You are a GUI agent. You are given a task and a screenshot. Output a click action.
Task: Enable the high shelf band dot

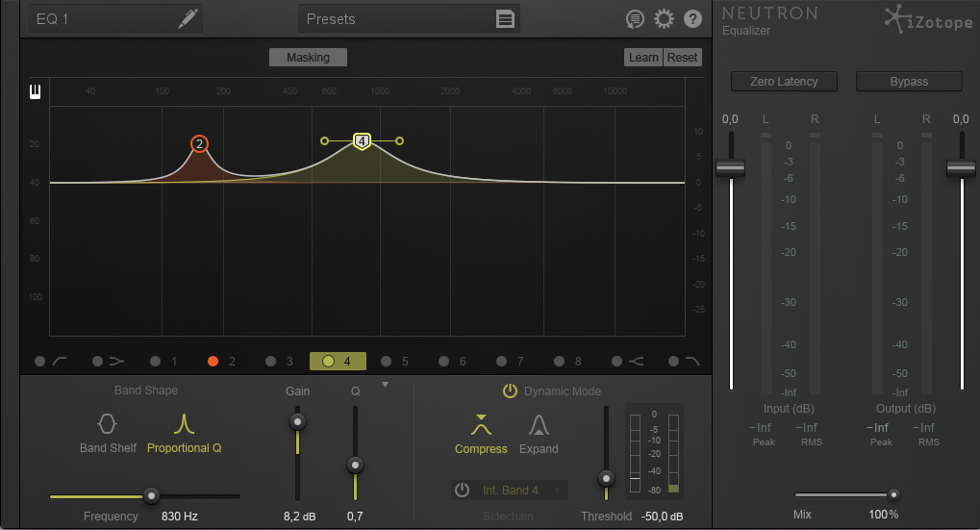616,362
